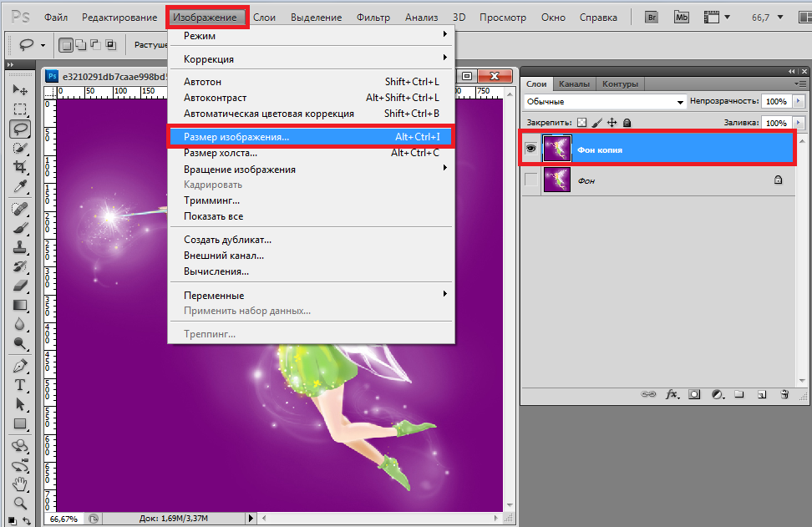812x527 pixels.
Task: Open the 'Файл' menu
Action: 56,17
